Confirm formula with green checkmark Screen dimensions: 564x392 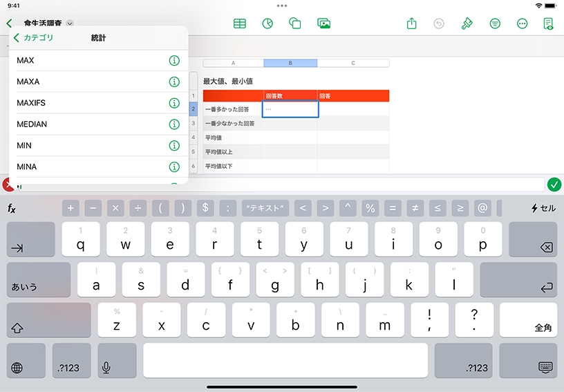[554, 185]
